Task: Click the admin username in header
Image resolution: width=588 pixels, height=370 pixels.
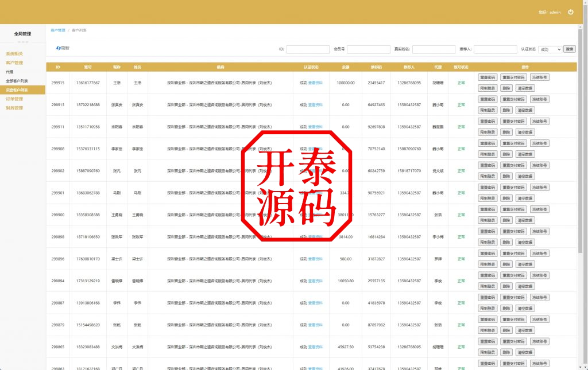Action: click(x=555, y=13)
